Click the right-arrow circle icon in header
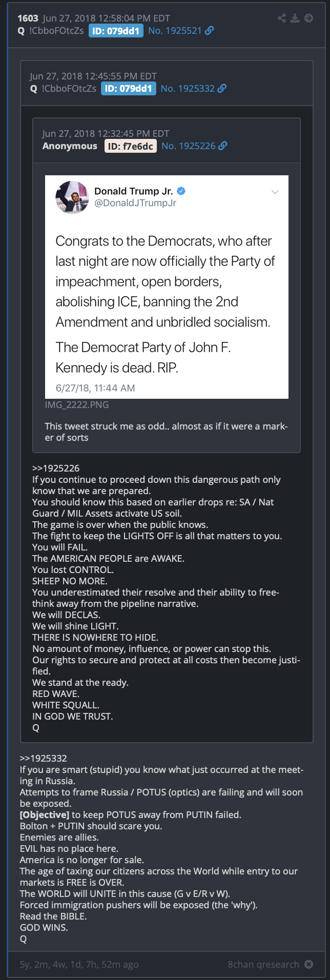This screenshot has height=980, width=330. click(308, 18)
